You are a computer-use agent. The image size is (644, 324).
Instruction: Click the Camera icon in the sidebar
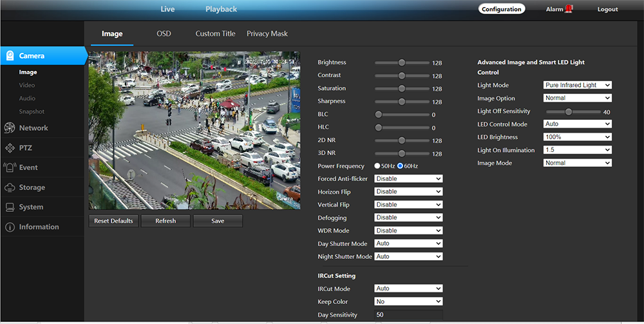pos(10,56)
